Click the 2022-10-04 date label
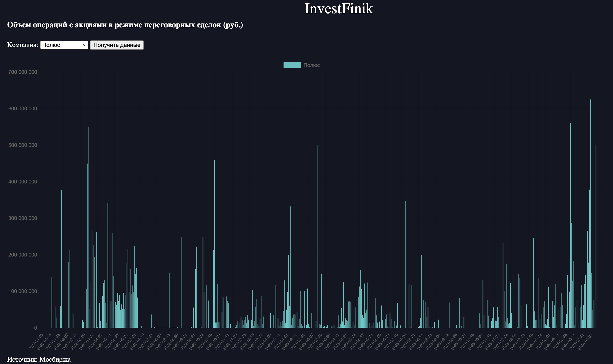Viewport: 613px width, 364px height. click(x=197, y=341)
